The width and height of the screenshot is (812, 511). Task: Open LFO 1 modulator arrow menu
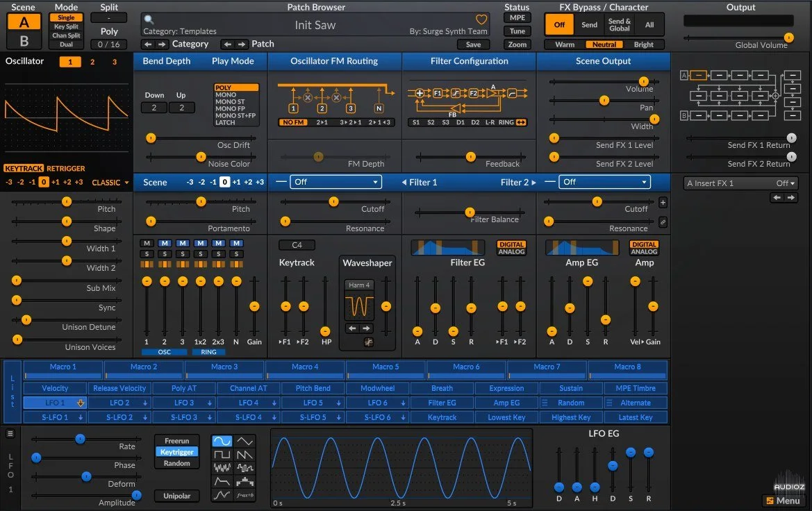point(81,403)
